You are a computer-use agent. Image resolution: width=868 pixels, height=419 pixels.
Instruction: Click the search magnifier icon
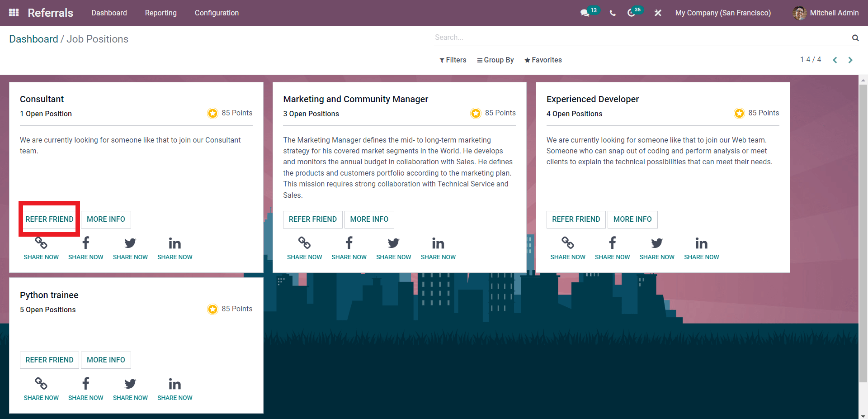855,38
